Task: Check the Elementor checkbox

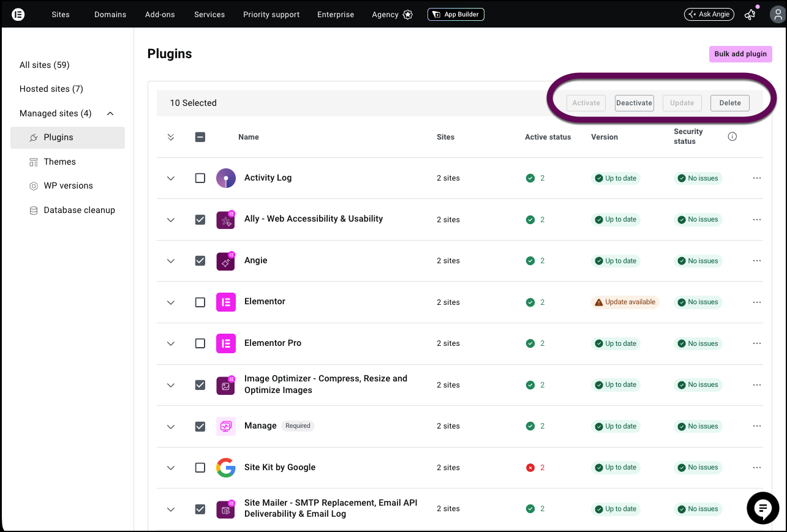Action: pyautogui.click(x=200, y=302)
